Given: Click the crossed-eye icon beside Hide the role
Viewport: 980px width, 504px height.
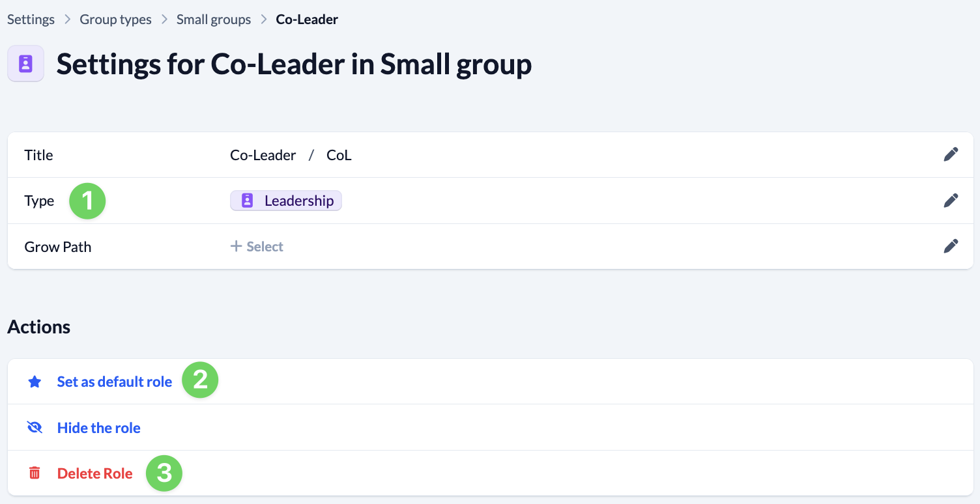Looking at the screenshot, I should coord(35,427).
